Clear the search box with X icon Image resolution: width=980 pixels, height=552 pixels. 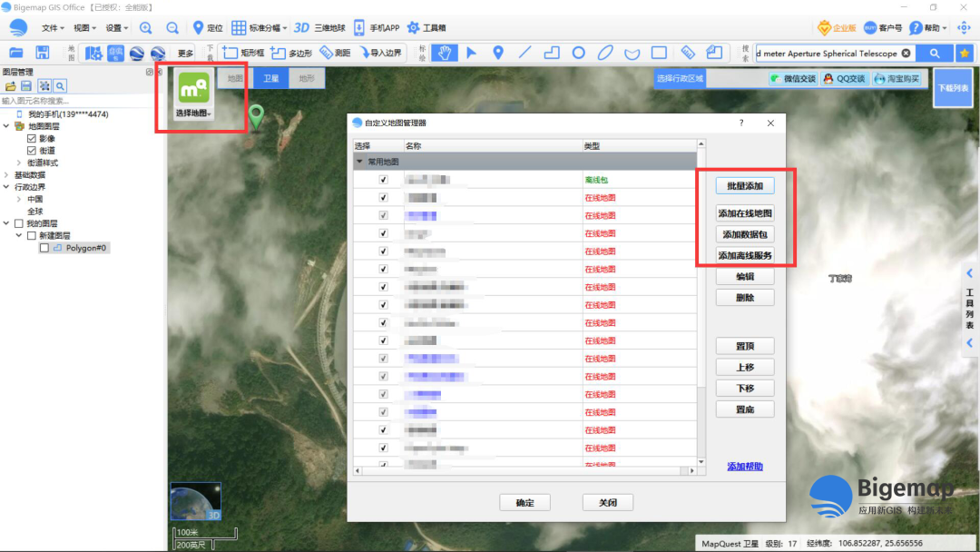click(906, 54)
